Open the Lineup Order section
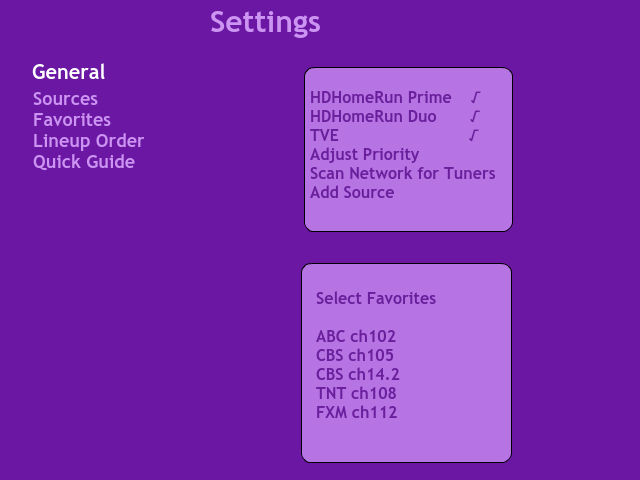This screenshot has width=640, height=480. (x=88, y=141)
